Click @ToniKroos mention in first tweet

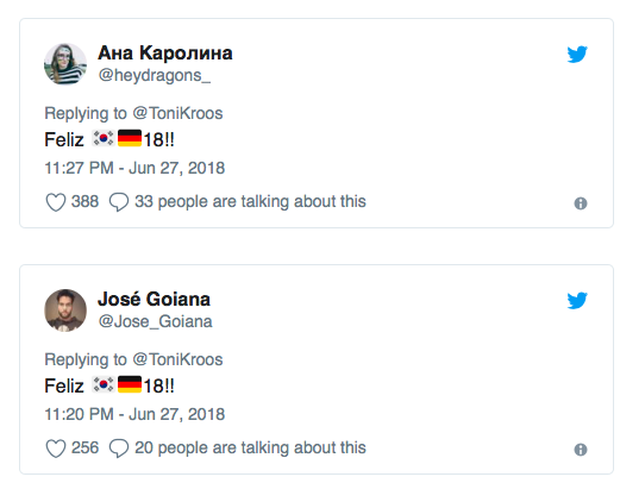point(178,113)
